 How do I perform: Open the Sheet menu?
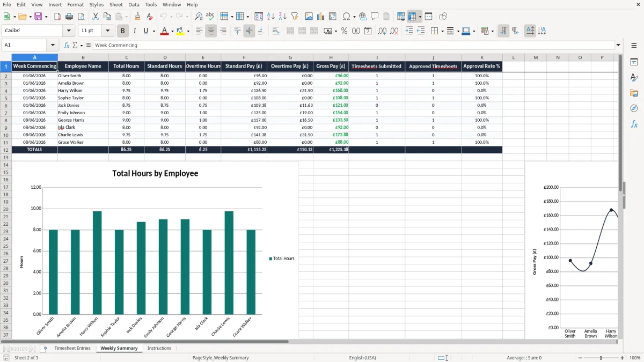click(x=116, y=4)
